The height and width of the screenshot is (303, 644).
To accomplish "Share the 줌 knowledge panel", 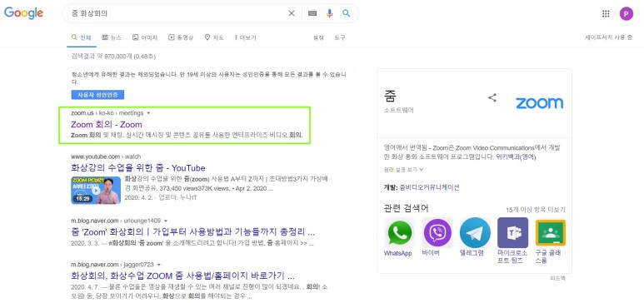I will click(492, 97).
